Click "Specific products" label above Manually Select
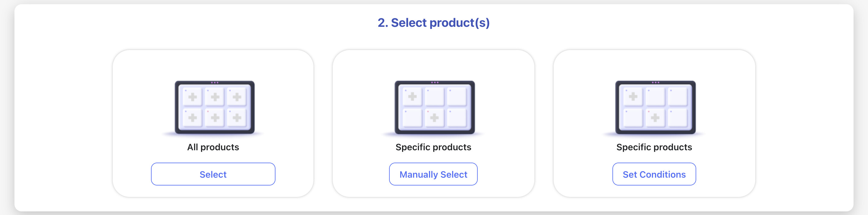The height and width of the screenshot is (215, 868). pos(433,147)
